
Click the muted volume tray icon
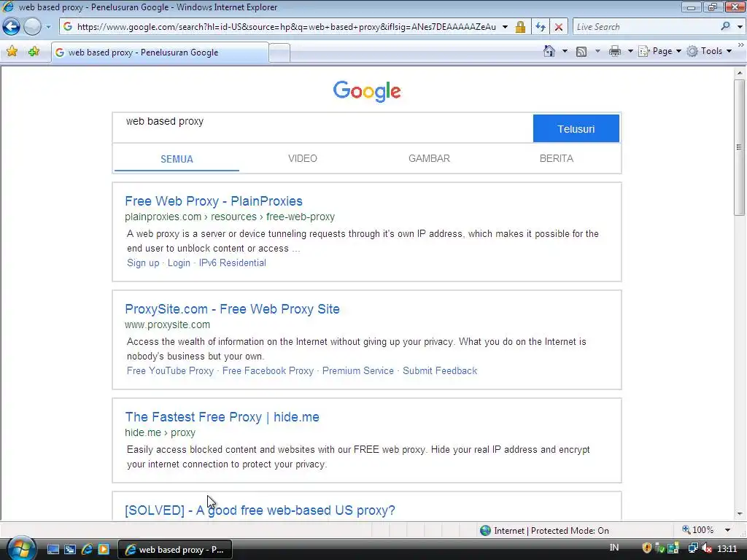[707, 548]
